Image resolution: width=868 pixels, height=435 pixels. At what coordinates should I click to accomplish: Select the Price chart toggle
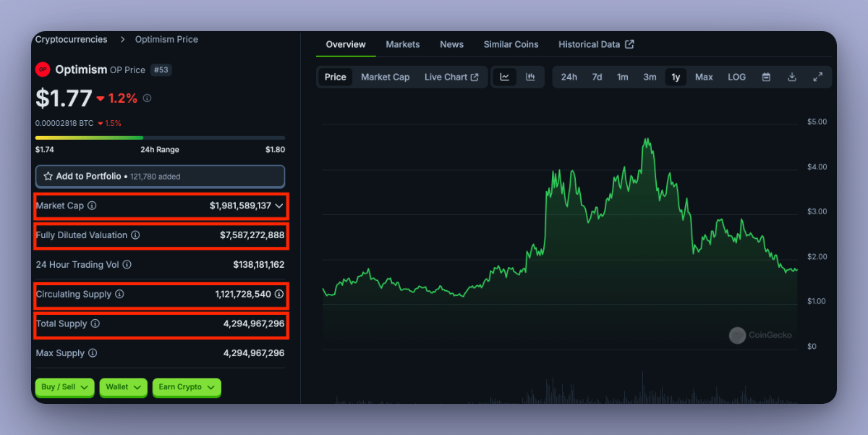(335, 77)
